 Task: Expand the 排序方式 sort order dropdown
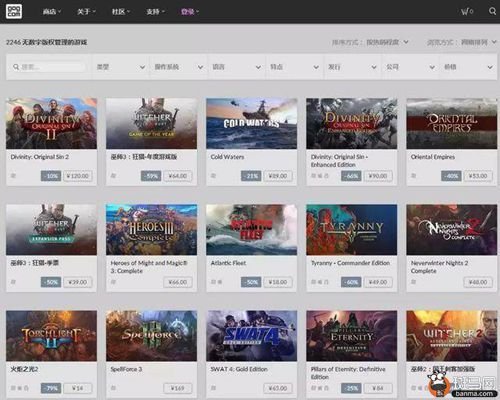[370, 42]
